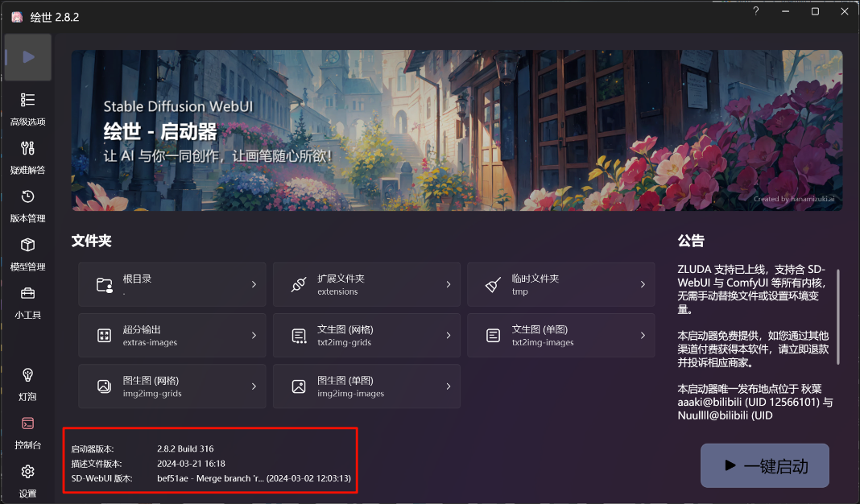This screenshot has height=504, width=860.
Task: Open the 临时文件夹 tmp card
Action: 561,285
